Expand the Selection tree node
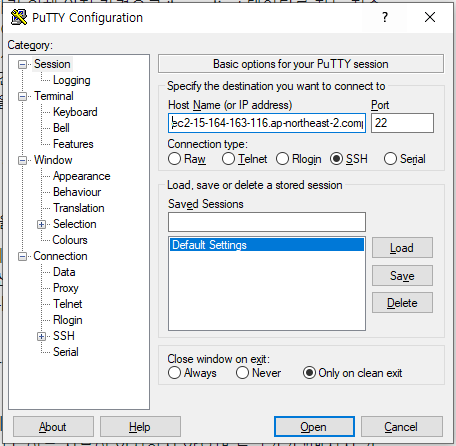This screenshot has height=446, width=456. coord(41,224)
